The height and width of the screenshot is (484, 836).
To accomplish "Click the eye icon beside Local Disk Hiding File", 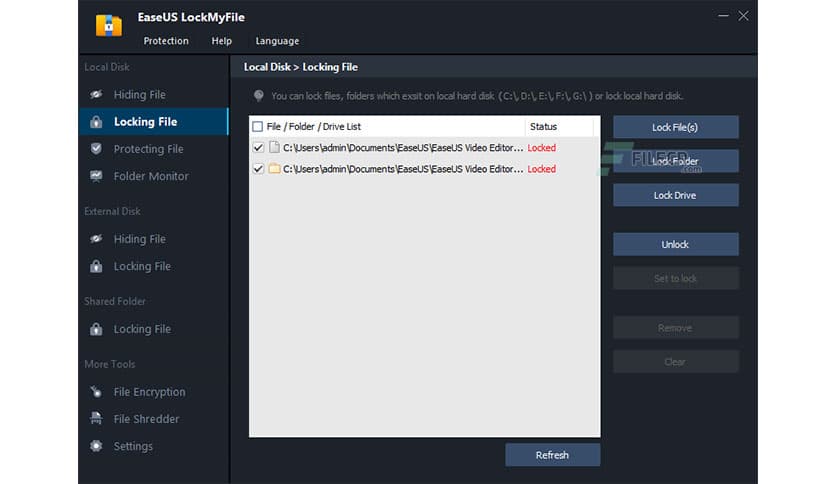I will click(x=96, y=94).
